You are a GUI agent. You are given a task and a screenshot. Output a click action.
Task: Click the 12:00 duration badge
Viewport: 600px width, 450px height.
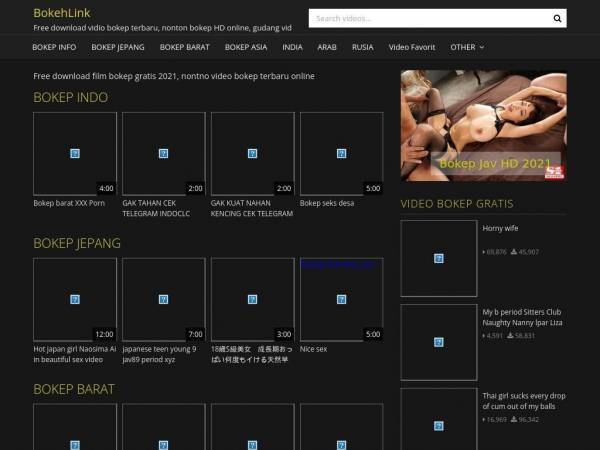tap(104, 334)
